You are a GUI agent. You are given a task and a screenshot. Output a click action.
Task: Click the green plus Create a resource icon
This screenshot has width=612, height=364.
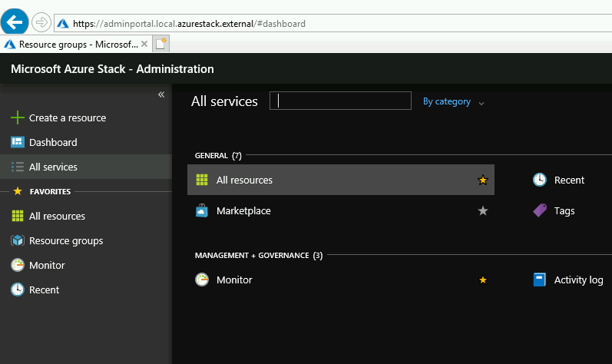(x=18, y=117)
